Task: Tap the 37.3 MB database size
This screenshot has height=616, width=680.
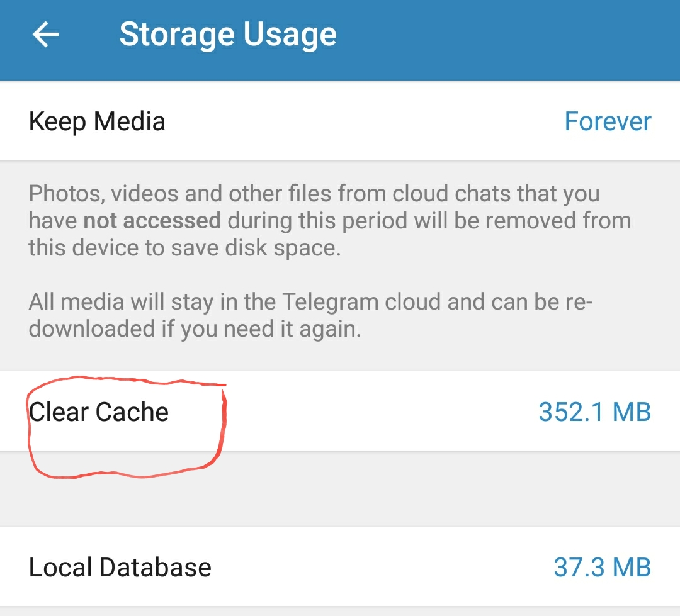Action: point(603,568)
